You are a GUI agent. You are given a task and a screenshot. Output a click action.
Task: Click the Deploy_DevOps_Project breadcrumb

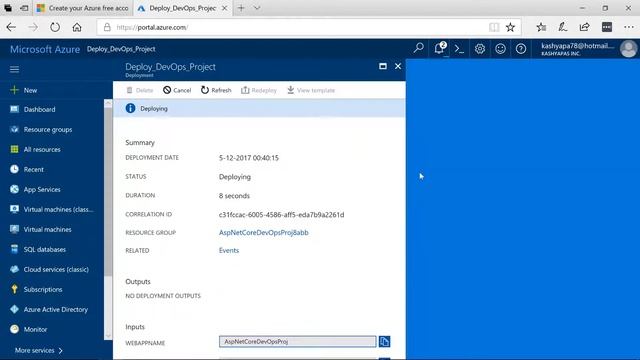121,49
